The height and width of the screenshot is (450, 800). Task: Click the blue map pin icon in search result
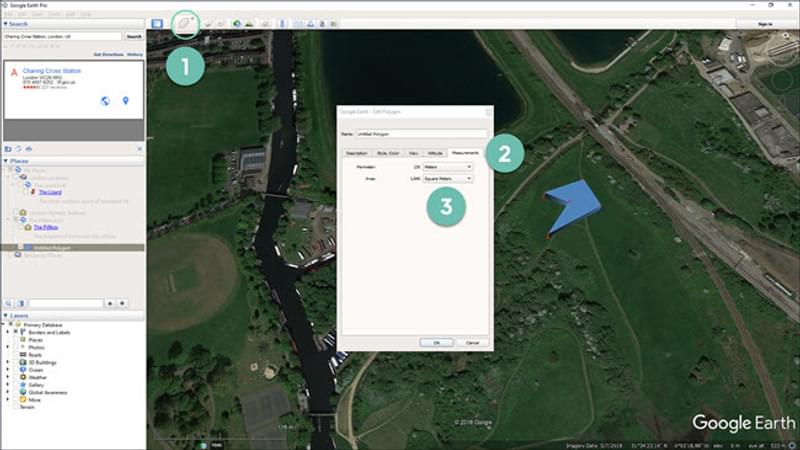click(126, 101)
